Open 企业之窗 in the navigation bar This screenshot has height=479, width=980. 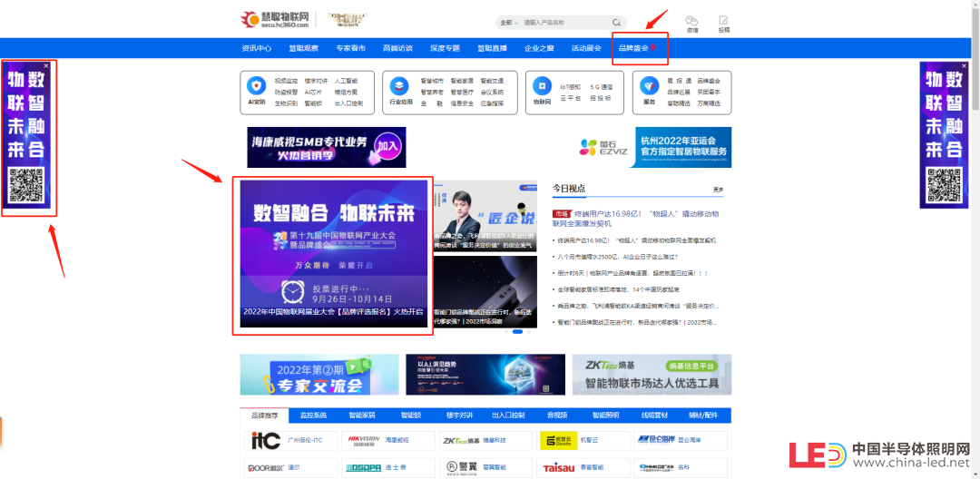pos(539,48)
